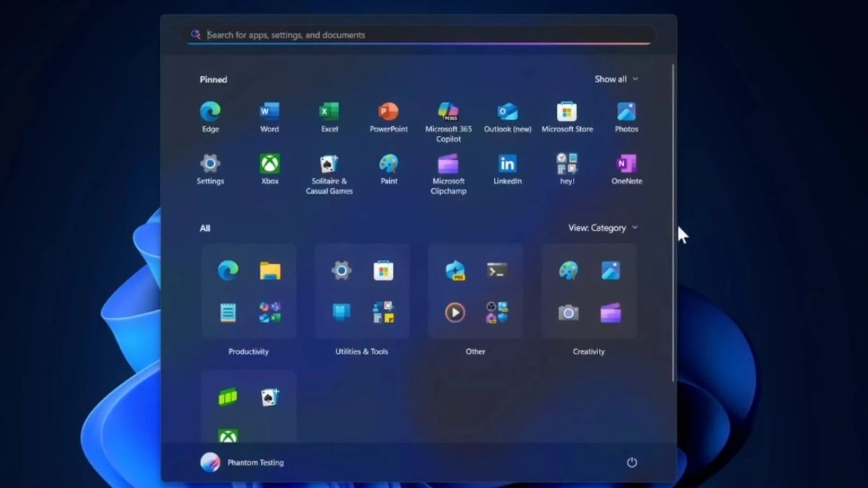
Task: Click the Utilities & Tools category label
Action: (x=362, y=351)
